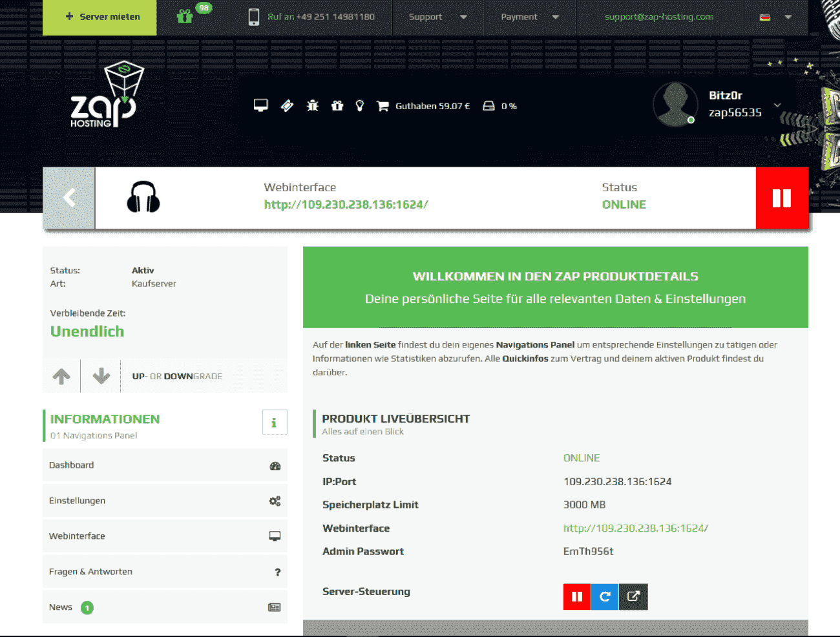Click the green News badge showing 1
This screenshot has width=840, height=637.
click(x=87, y=607)
